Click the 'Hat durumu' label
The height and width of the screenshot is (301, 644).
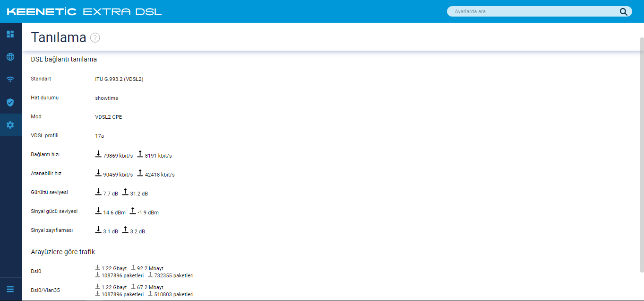click(45, 97)
